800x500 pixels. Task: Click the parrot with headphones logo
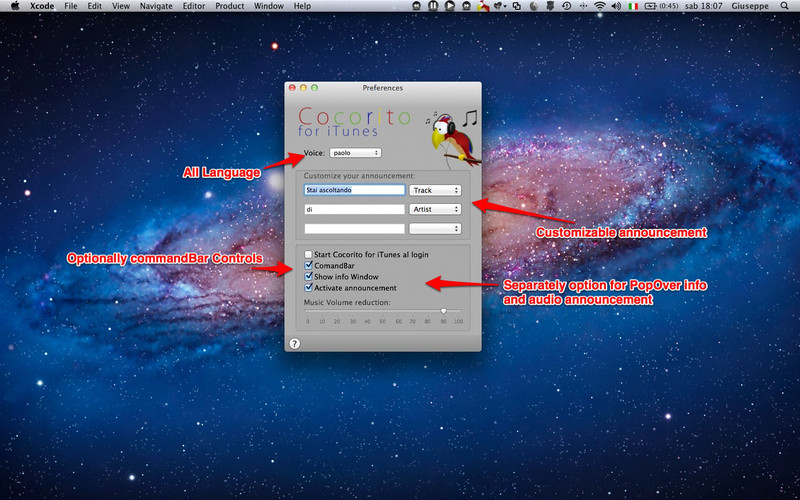pyautogui.click(x=453, y=138)
